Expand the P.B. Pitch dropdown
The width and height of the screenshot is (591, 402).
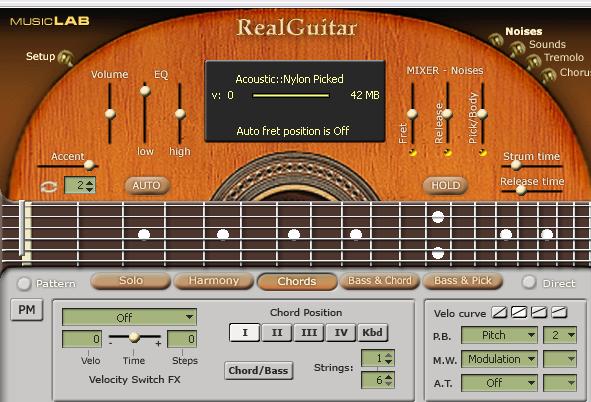click(x=499, y=335)
